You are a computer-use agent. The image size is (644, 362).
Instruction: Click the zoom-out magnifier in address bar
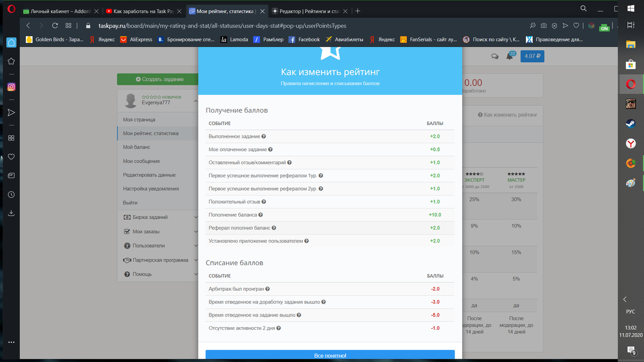tap(532, 25)
